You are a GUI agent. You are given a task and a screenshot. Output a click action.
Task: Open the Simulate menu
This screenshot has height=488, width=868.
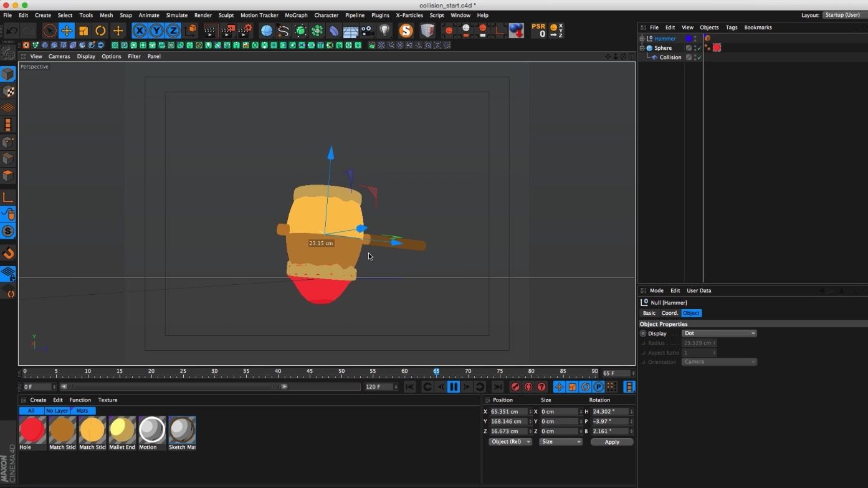pos(177,15)
